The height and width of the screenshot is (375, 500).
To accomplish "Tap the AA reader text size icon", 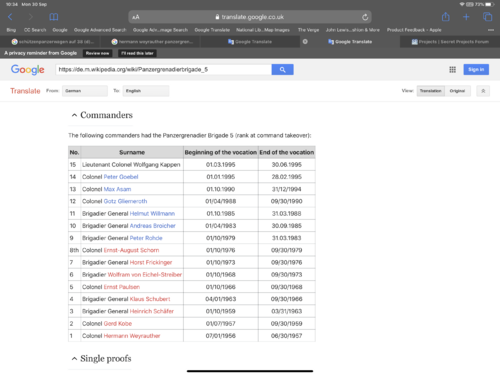I will click(136, 17).
